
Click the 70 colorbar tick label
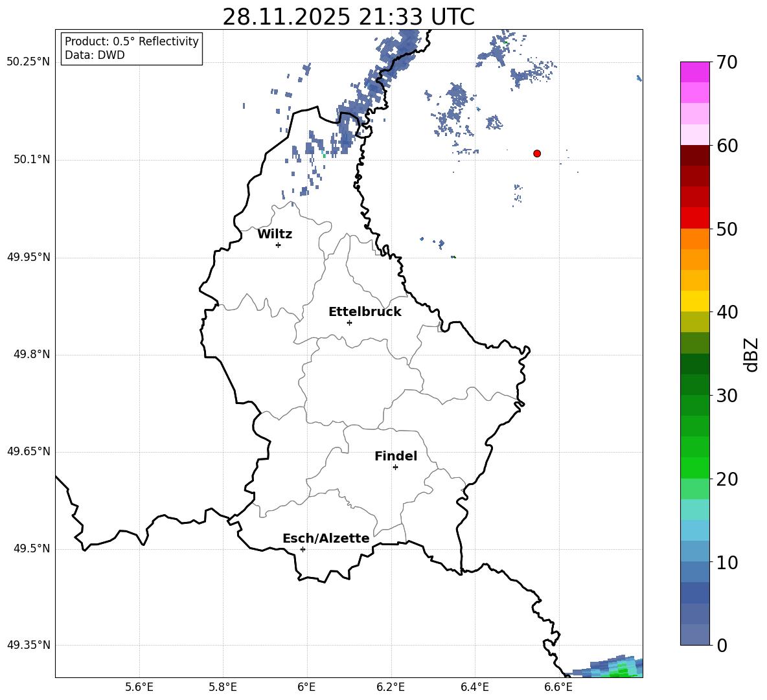727,63
